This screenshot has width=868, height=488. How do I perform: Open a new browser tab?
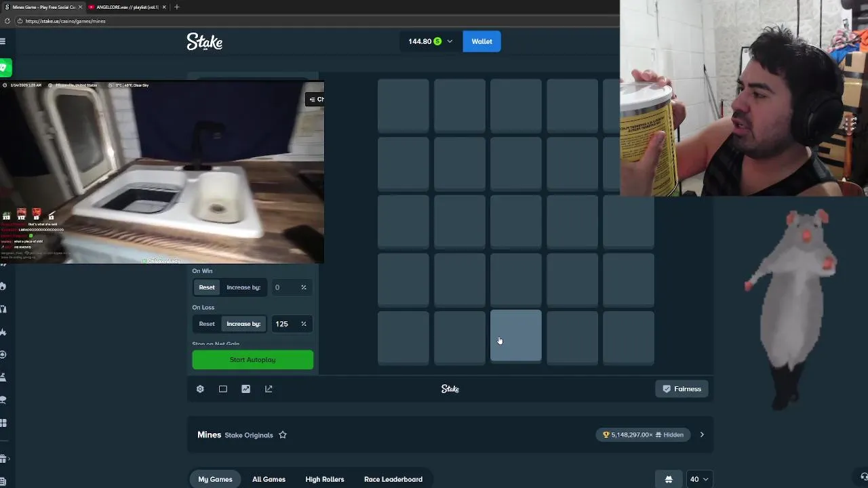click(x=177, y=7)
